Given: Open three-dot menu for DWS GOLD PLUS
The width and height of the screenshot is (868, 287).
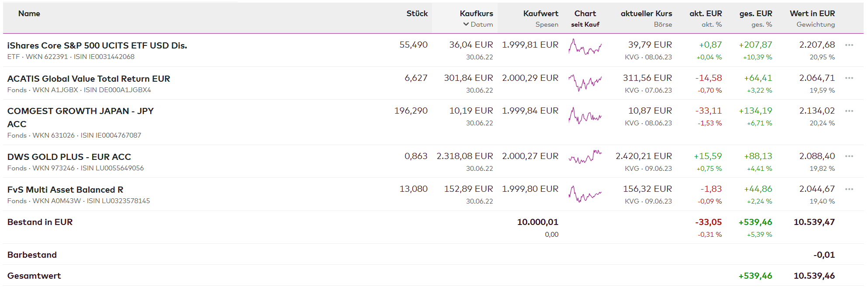Looking at the screenshot, I should (x=849, y=156).
